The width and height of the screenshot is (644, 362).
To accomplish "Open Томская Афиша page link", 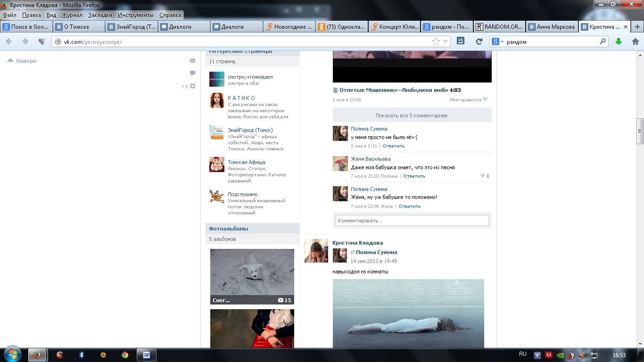I will [247, 162].
